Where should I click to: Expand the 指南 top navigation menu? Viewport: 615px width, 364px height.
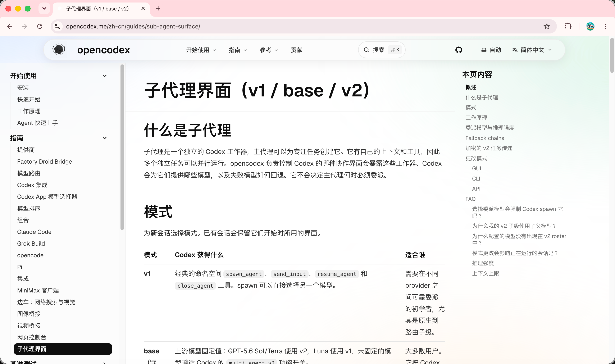pyautogui.click(x=238, y=50)
